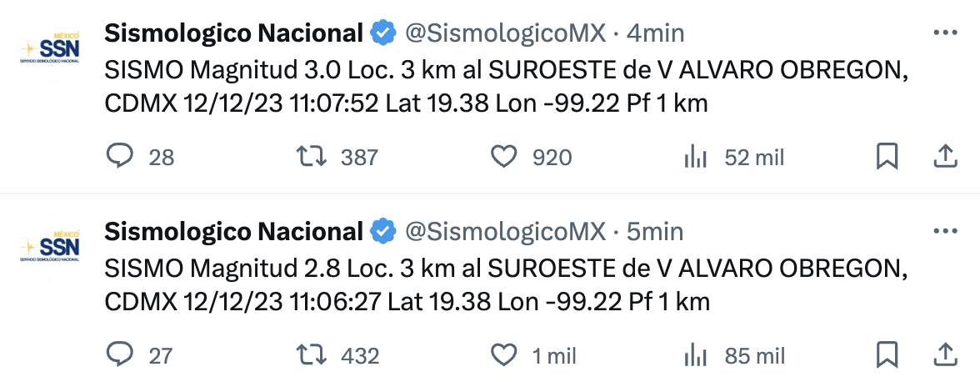This screenshot has width=980, height=382.
Task: Open the 5min timestamp link
Action: pos(655,231)
